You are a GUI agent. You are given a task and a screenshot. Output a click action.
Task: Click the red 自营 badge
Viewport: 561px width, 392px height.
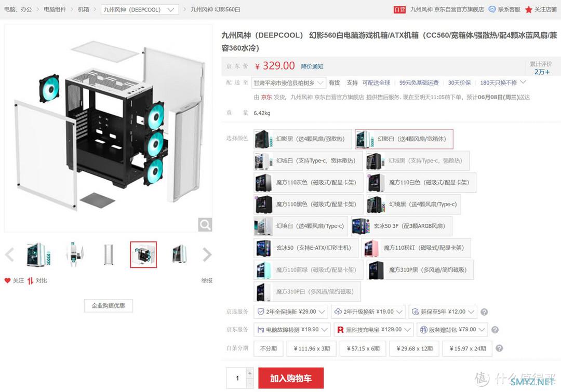(399, 10)
